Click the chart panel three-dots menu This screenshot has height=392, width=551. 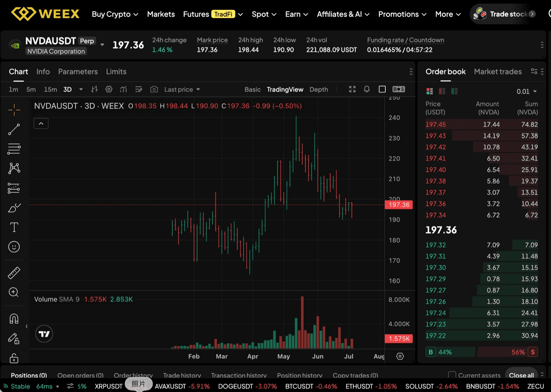(411, 72)
